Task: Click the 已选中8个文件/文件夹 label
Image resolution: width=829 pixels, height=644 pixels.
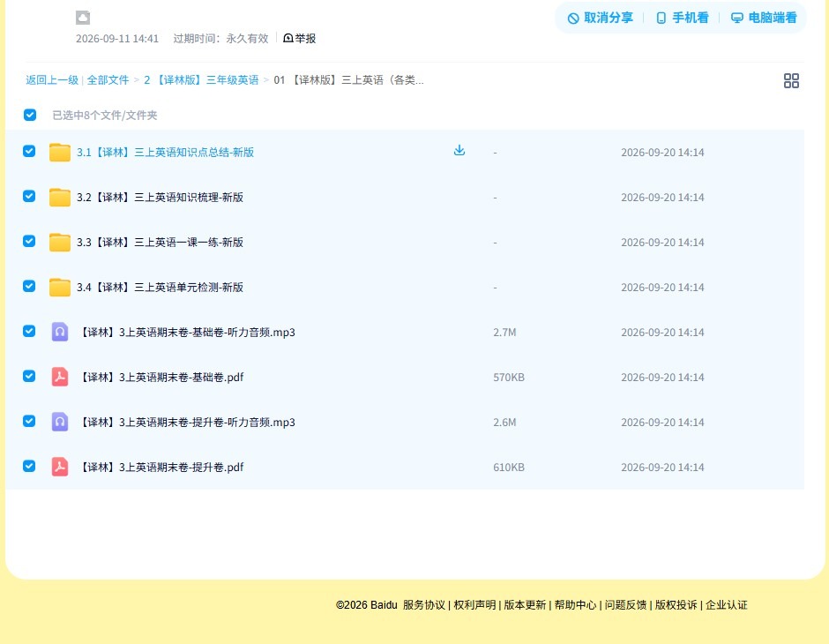Action: coord(105,116)
